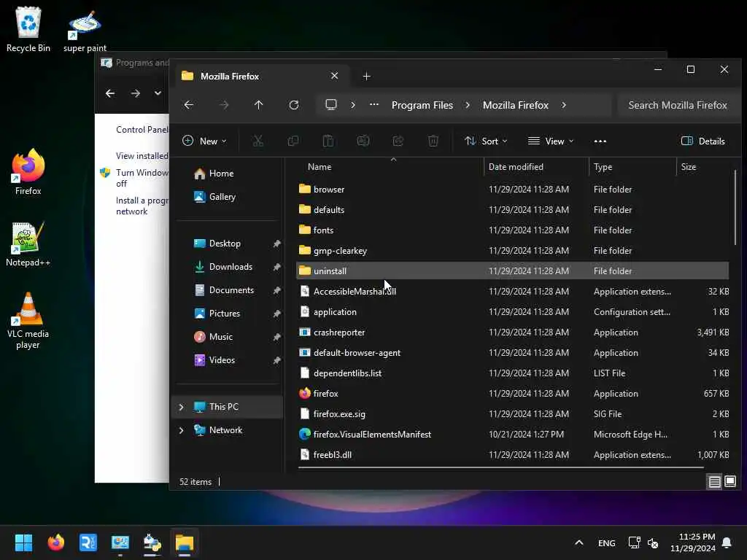Viewport: 747px width, 560px height.
Task: Click the Mozilla Firefox breadcrumb segment
Action: [x=516, y=105]
